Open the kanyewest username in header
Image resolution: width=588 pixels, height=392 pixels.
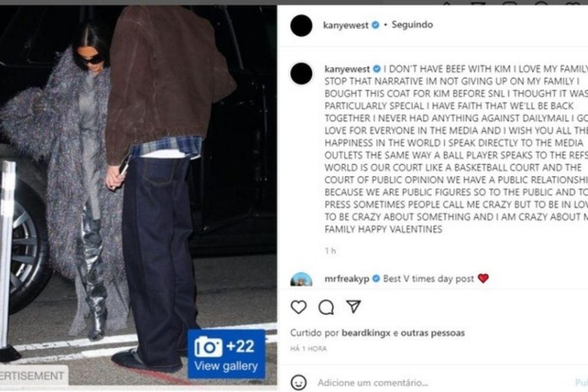tap(346, 25)
